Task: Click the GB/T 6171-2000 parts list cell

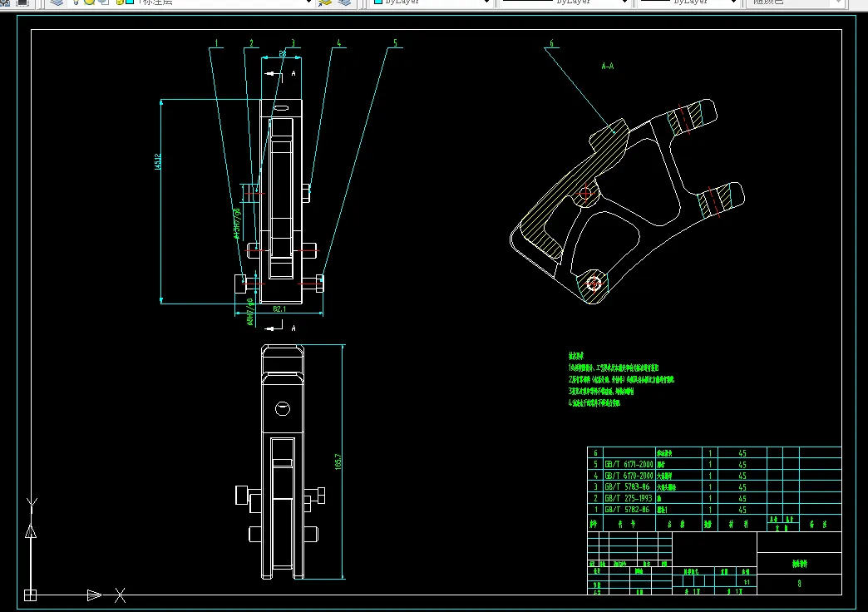Action: pos(629,464)
